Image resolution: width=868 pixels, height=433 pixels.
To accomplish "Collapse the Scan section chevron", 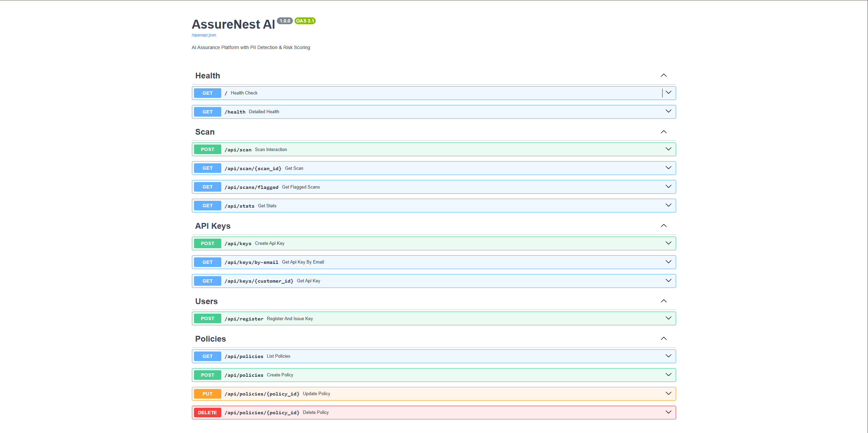I will point(663,132).
